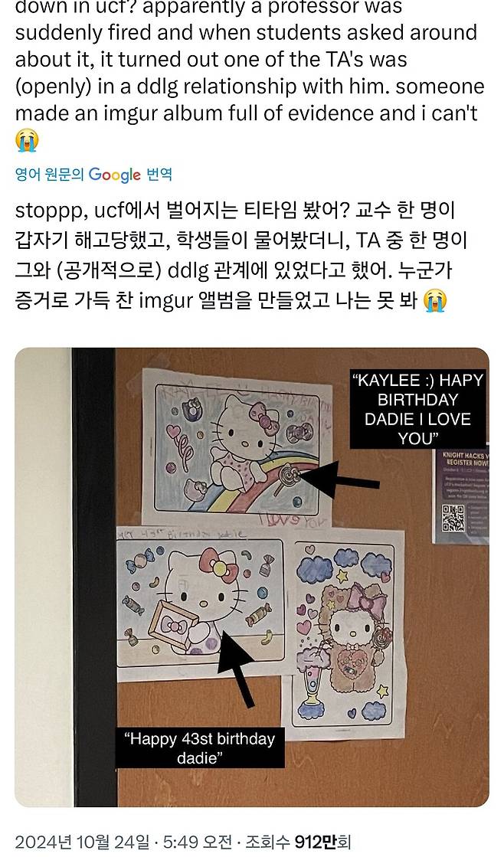This screenshot has width=504, height=857.
Task: Open the '2024년 10월 24일' date link
Action: (x=82, y=842)
